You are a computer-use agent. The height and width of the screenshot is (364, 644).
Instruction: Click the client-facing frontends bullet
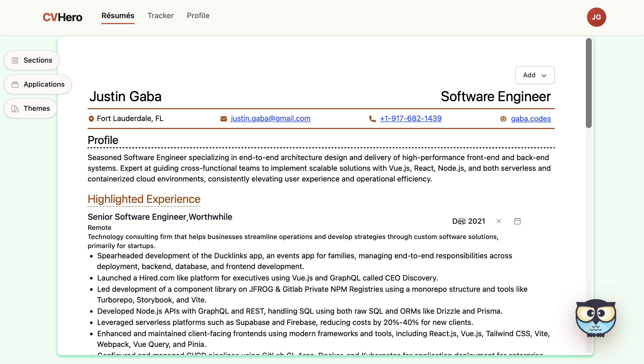pos(323,339)
